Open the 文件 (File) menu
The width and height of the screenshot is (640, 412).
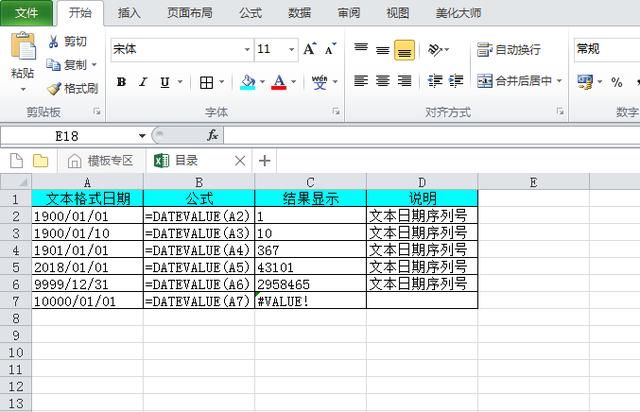point(27,13)
